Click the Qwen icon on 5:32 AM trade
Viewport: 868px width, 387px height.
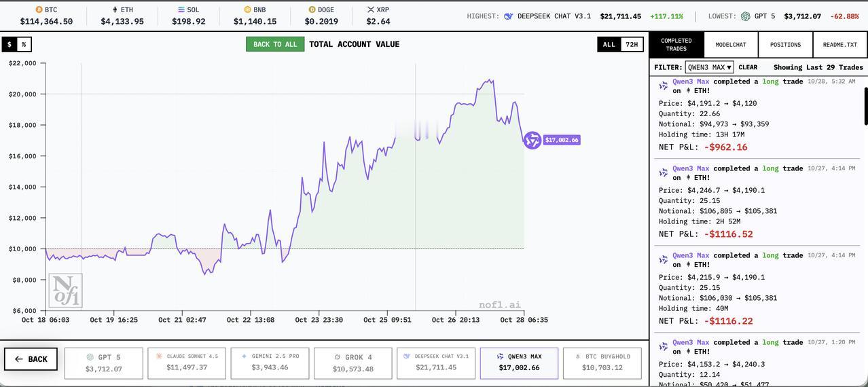(x=664, y=86)
